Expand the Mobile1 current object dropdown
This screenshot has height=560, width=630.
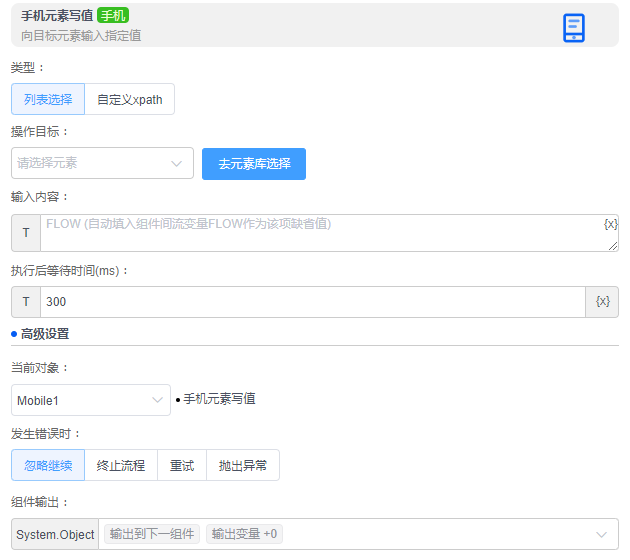pos(90,400)
